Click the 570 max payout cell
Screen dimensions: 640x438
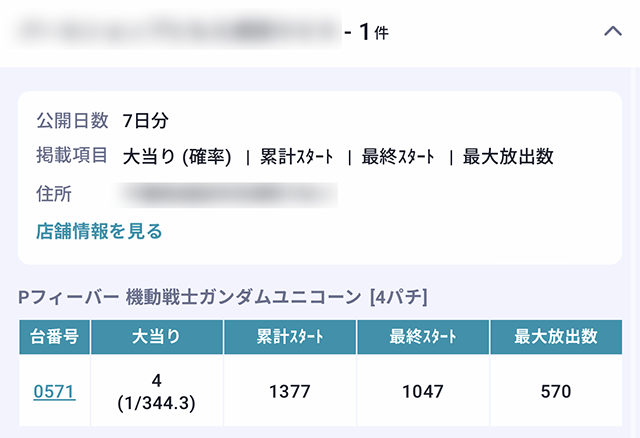(x=556, y=392)
